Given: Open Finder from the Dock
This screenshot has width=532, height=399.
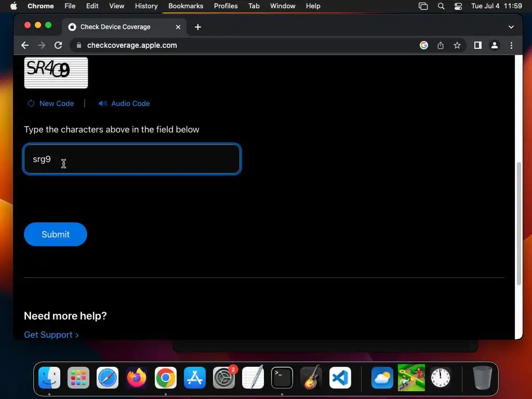Looking at the screenshot, I should 49,378.
